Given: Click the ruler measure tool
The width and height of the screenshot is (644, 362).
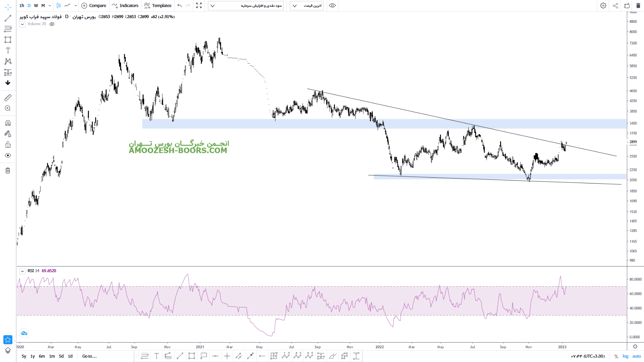Looking at the screenshot, I should click(x=8, y=98).
